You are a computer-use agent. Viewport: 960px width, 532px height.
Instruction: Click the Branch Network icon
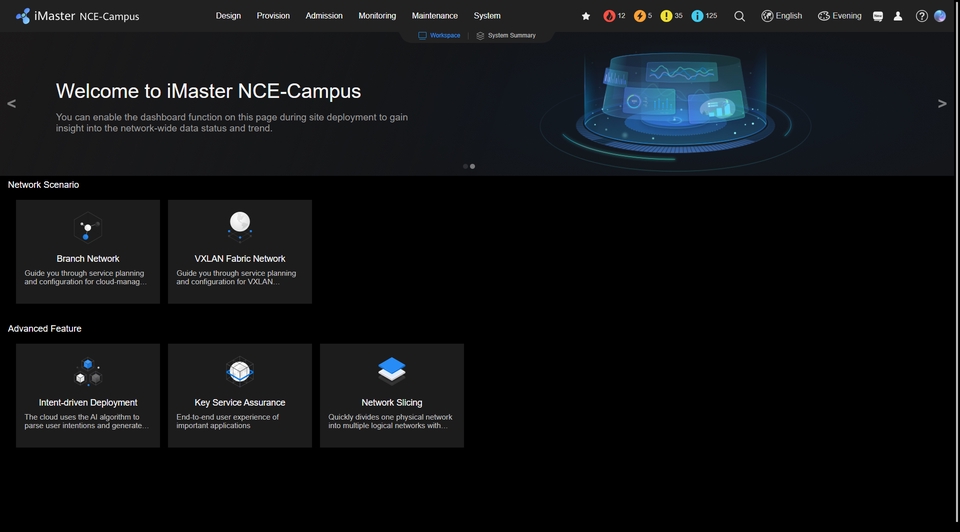(x=88, y=228)
